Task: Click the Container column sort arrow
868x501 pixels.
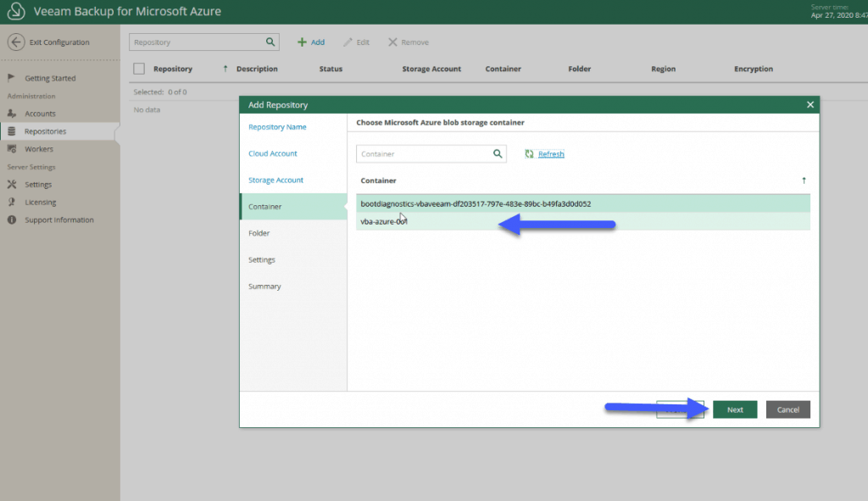Action: pos(804,181)
